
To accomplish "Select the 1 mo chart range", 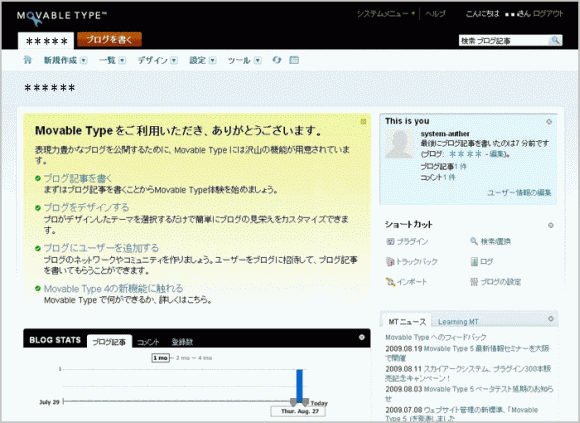I will [x=161, y=358].
